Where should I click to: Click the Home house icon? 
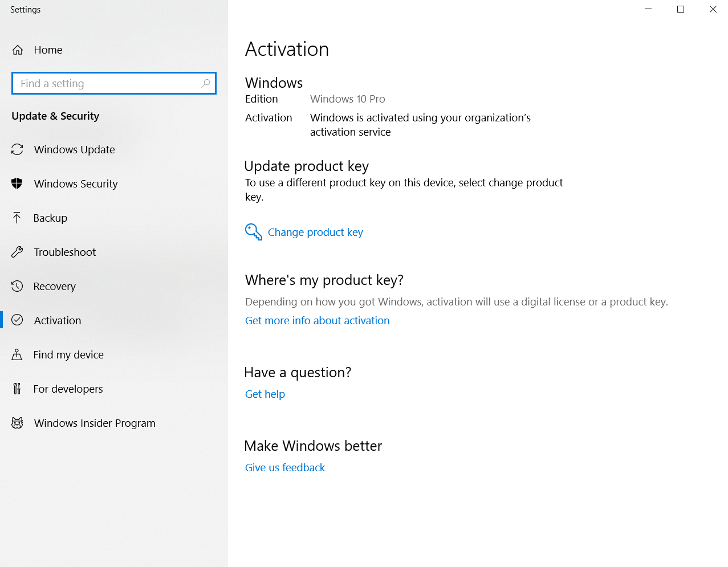tap(18, 50)
